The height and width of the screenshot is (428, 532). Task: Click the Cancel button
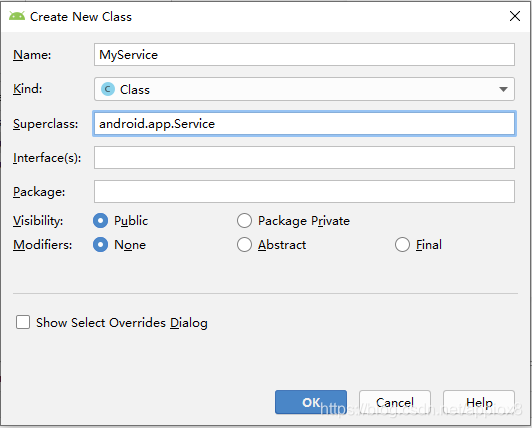[395, 402]
